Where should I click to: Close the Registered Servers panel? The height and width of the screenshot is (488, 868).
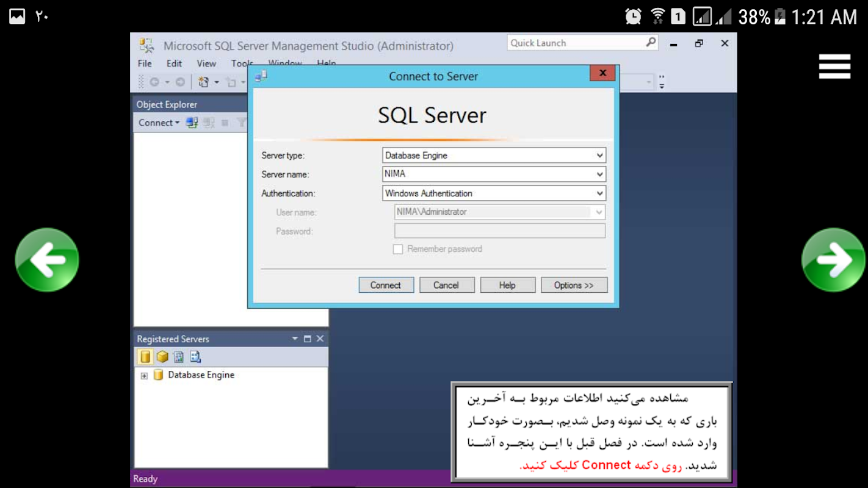tap(320, 339)
